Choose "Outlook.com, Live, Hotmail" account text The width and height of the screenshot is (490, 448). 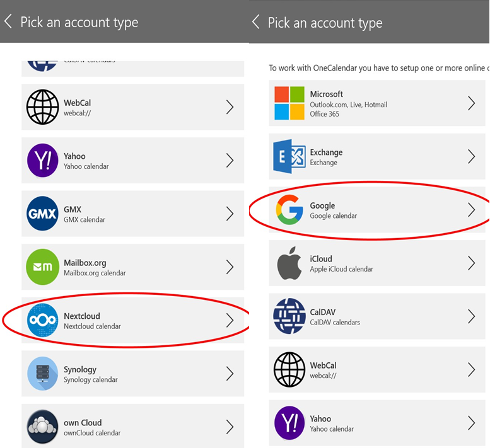point(348,105)
